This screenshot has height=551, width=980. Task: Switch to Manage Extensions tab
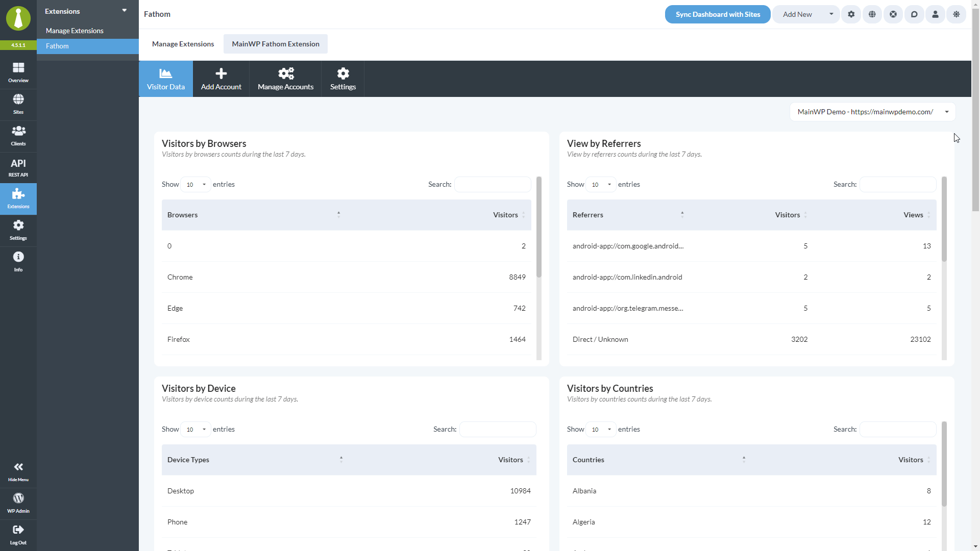(183, 44)
